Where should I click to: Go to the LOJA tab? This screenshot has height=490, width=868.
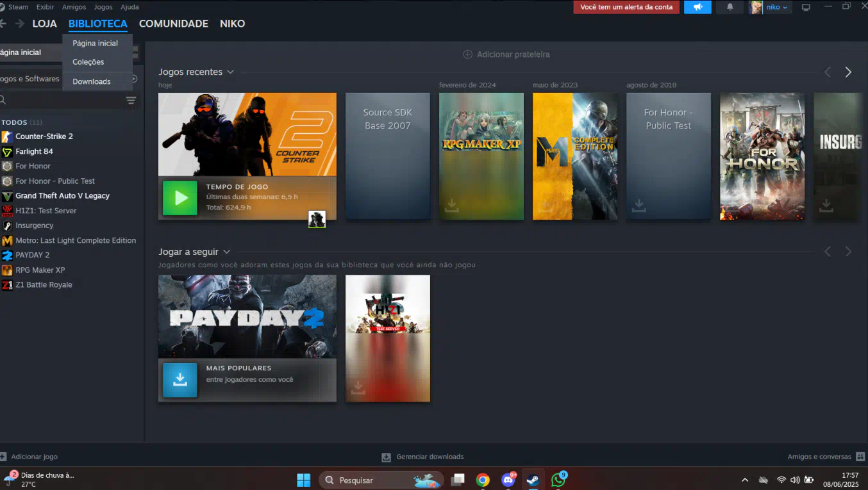tap(45, 24)
